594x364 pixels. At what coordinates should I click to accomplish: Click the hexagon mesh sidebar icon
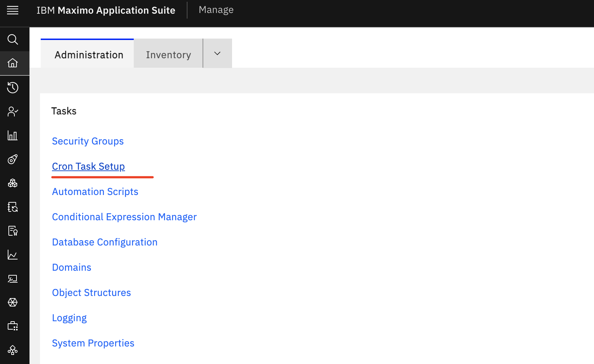13,302
